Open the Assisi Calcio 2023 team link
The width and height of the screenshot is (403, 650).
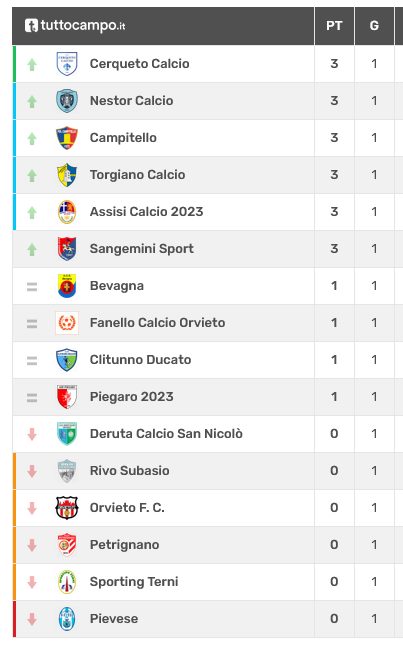pos(146,211)
